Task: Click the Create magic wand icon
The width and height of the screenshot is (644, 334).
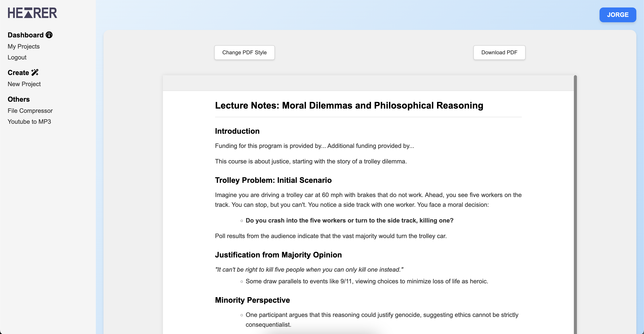Action: click(x=35, y=73)
